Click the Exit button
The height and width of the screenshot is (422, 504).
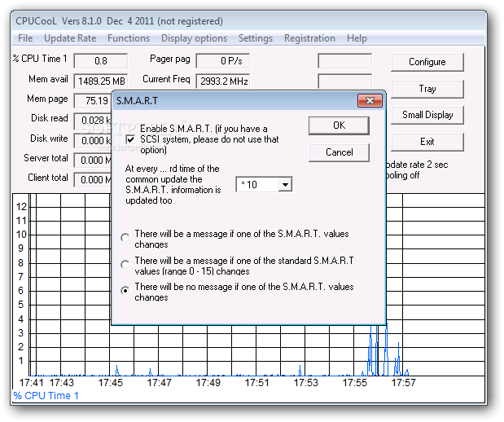click(x=427, y=142)
